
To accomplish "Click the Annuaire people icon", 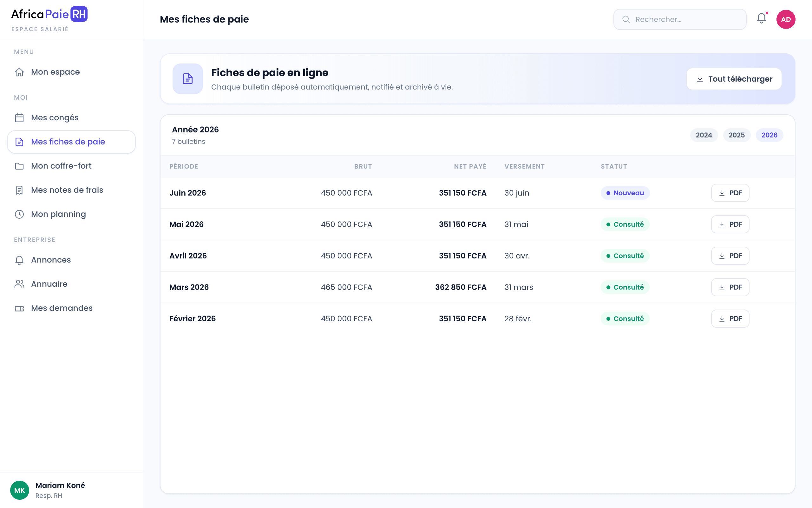I will click(19, 284).
